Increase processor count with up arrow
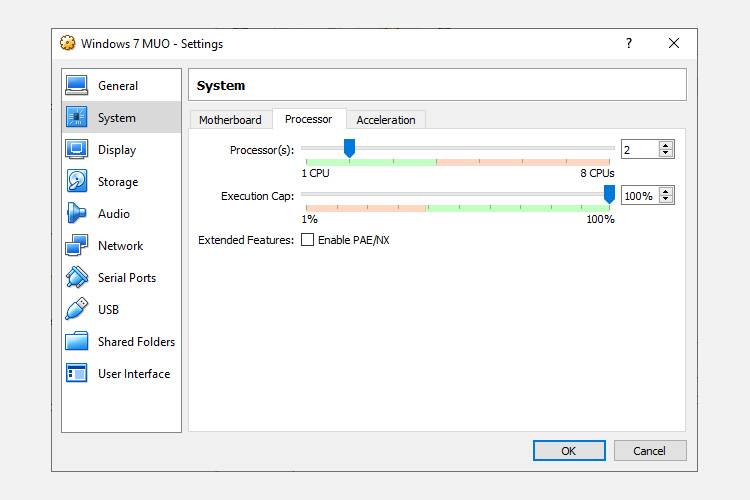The image size is (750, 500). (x=667, y=145)
